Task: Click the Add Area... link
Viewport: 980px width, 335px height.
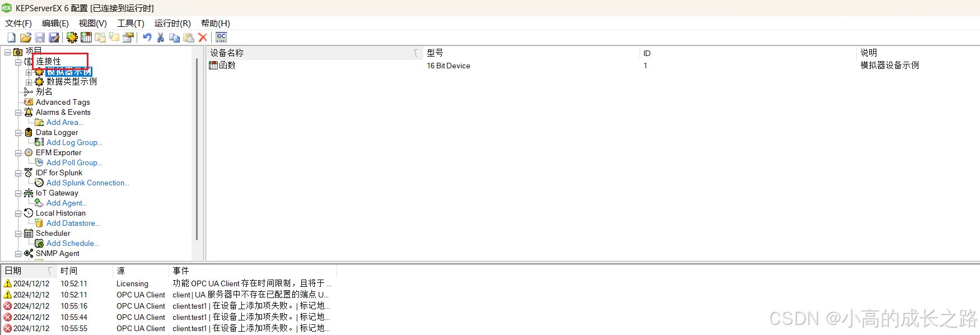Action: coord(65,122)
